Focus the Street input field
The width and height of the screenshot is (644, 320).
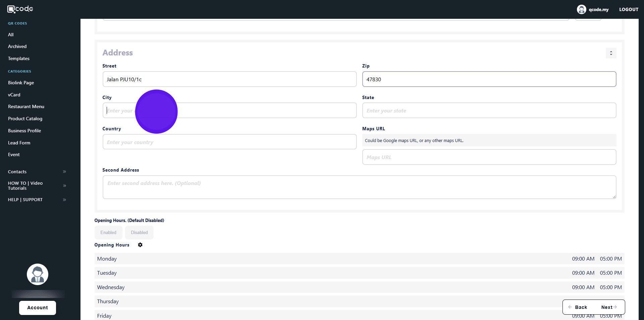(229, 79)
